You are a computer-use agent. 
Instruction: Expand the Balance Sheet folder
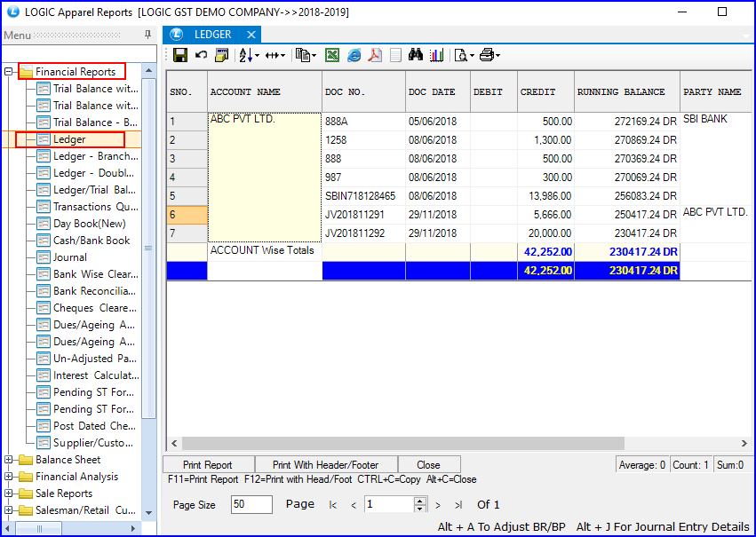click(8, 460)
